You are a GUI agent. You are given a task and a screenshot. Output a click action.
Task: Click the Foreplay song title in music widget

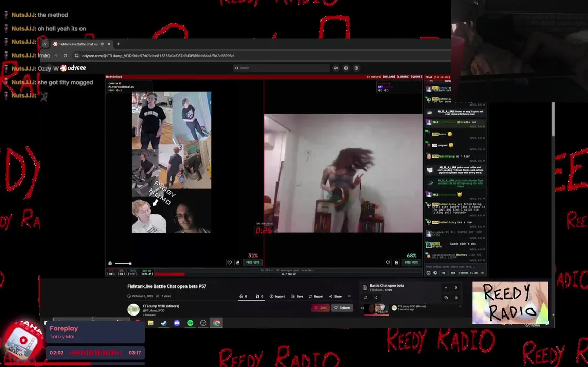(64, 328)
